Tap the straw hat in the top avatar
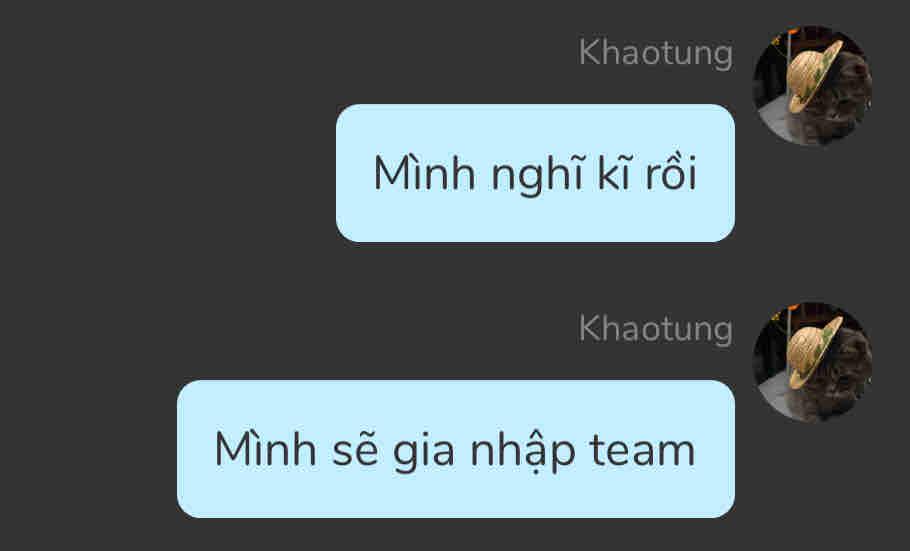Screen dimensions: 910x551 tap(812, 75)
